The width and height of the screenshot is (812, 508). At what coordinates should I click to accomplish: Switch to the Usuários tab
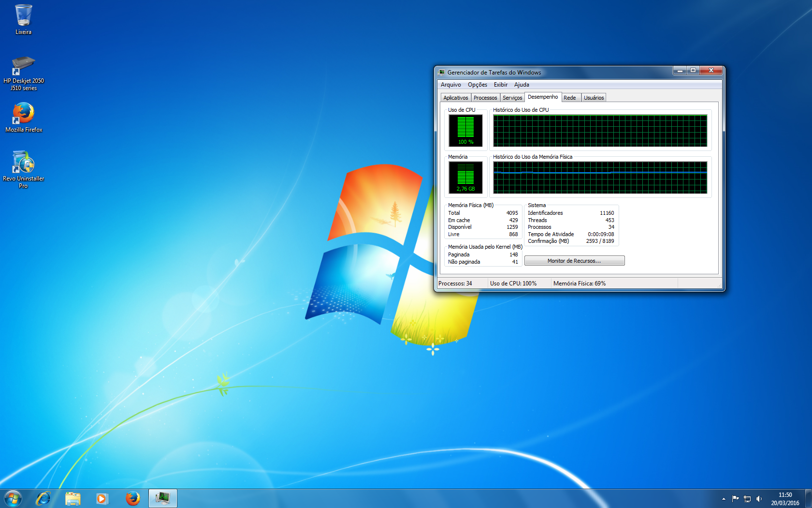(x=594, y=98)
